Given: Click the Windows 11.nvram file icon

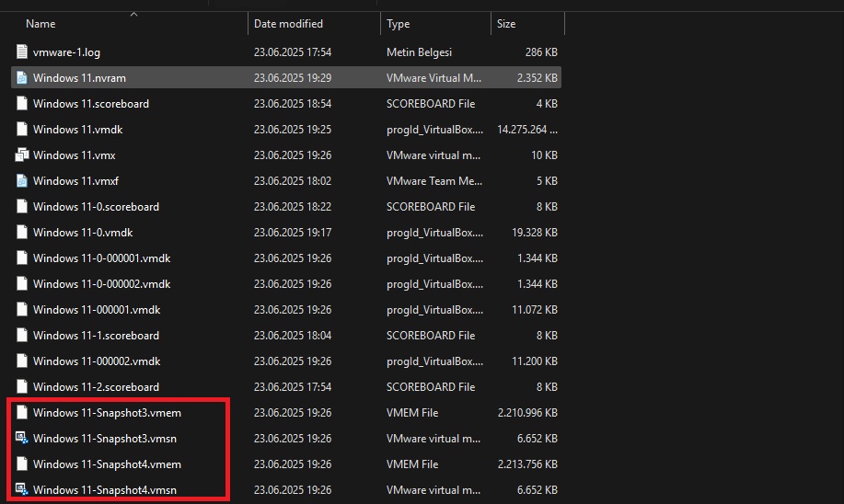Looking at the screenshot, I should [x=21, y=78].
